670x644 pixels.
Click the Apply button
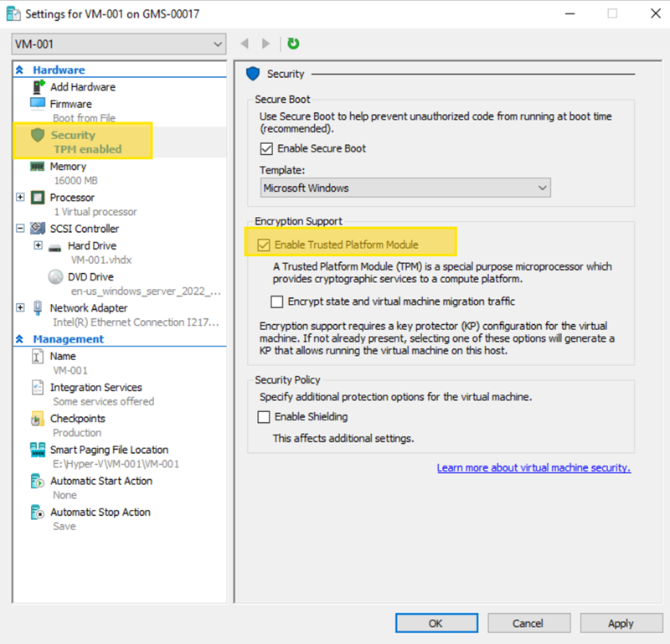click(621, 623)
